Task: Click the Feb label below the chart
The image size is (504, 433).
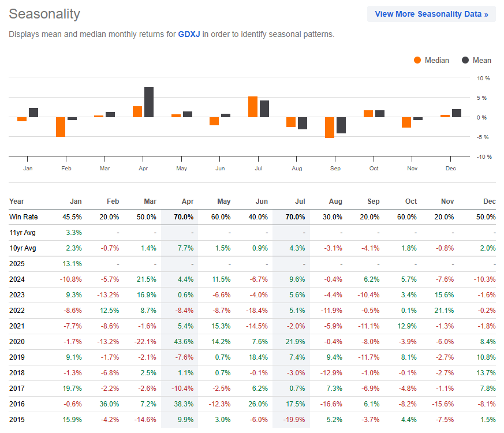Action: [66, 168]
